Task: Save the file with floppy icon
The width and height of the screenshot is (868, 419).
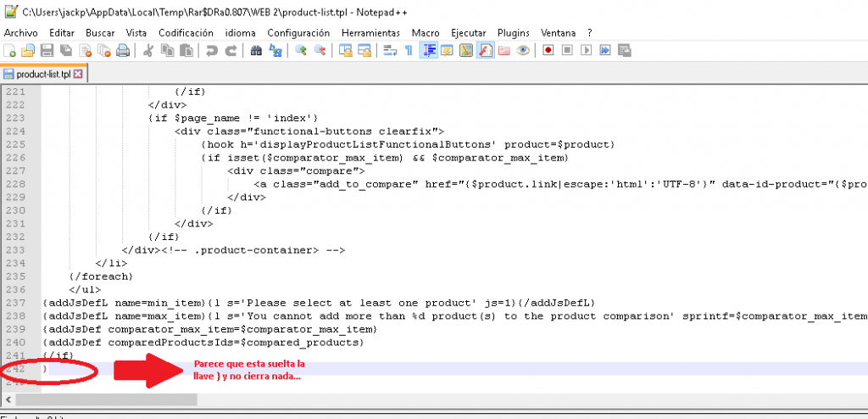Action: click(47, 51)
